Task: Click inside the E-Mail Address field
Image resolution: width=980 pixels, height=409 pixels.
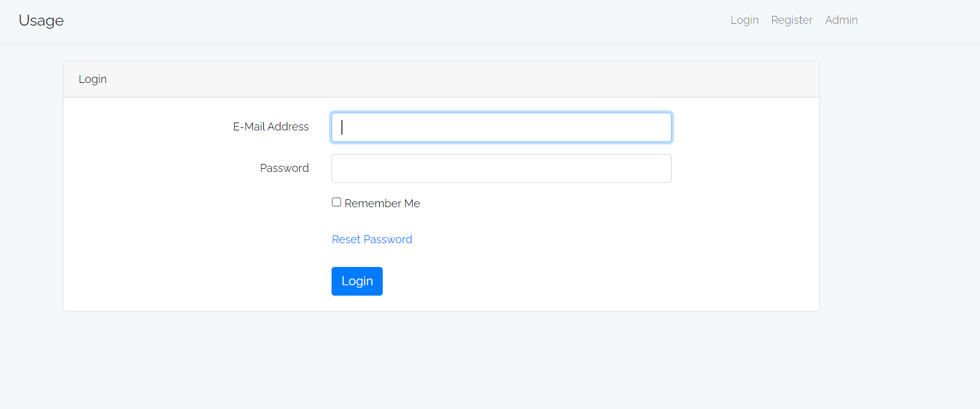Action: [501, 127]
